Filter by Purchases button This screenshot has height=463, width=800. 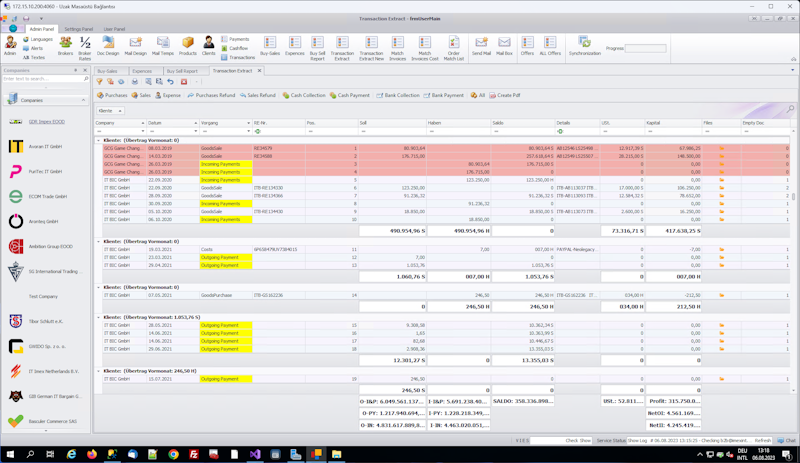(112, 95)
